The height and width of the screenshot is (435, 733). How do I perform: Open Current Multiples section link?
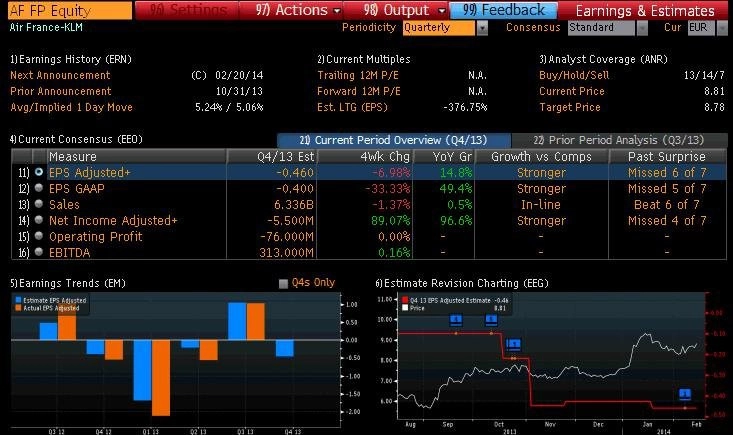[x=363, y=59]
